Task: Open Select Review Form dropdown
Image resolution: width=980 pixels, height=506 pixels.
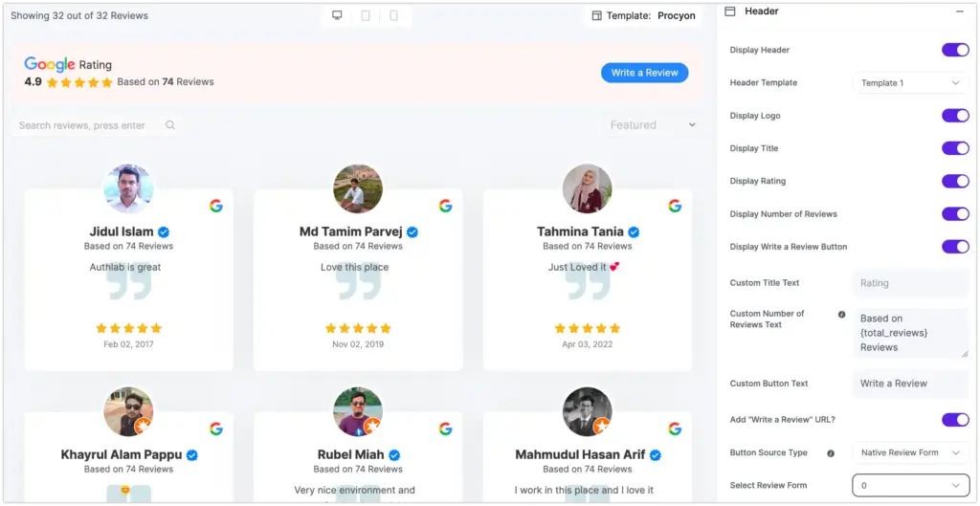Action: (x=911, y=485)
